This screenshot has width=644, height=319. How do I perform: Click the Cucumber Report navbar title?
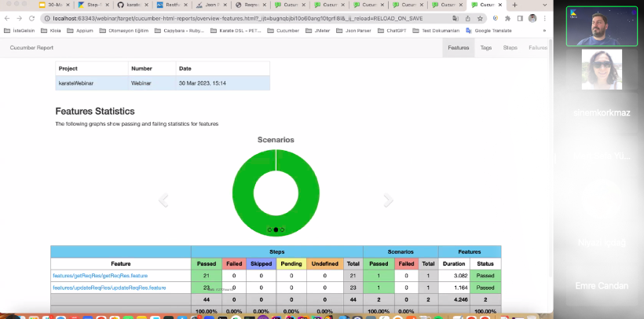(x=31, y=48)
